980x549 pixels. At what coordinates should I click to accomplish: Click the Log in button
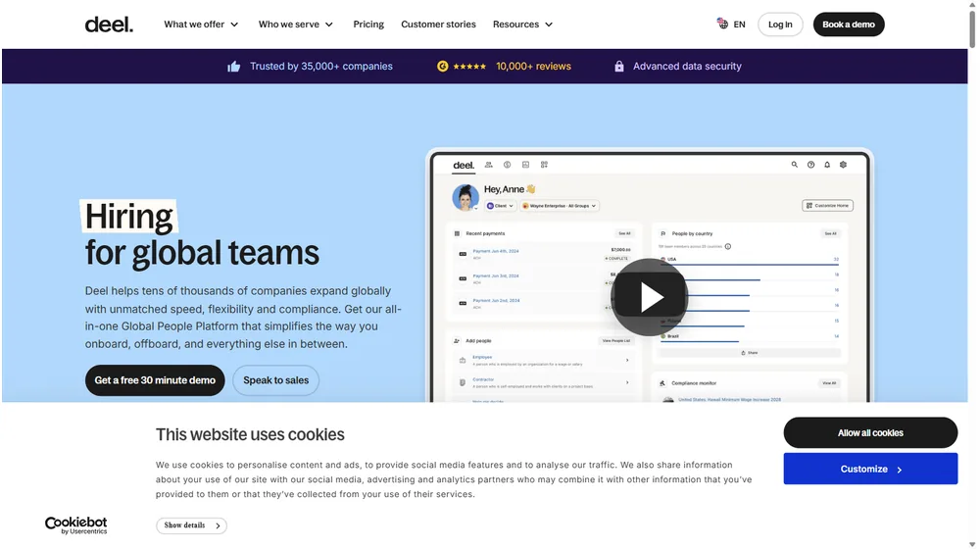(x=780, y=25)
